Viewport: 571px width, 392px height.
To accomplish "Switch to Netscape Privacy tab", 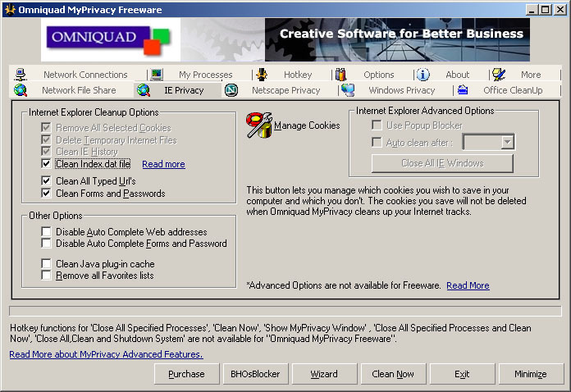I will [285, 90].
